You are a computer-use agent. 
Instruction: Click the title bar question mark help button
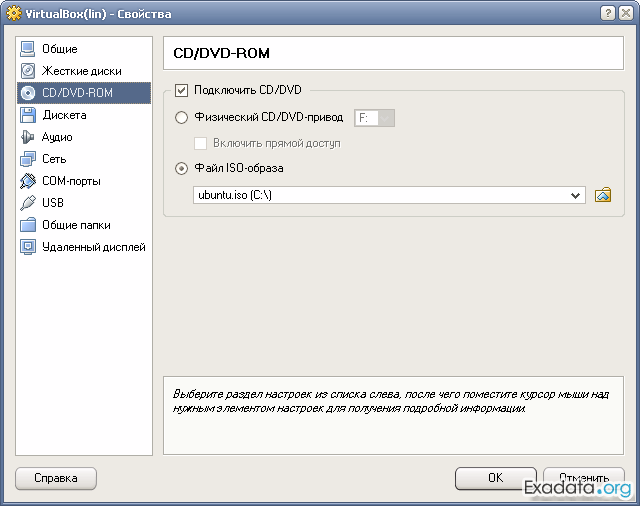[608, 13]
